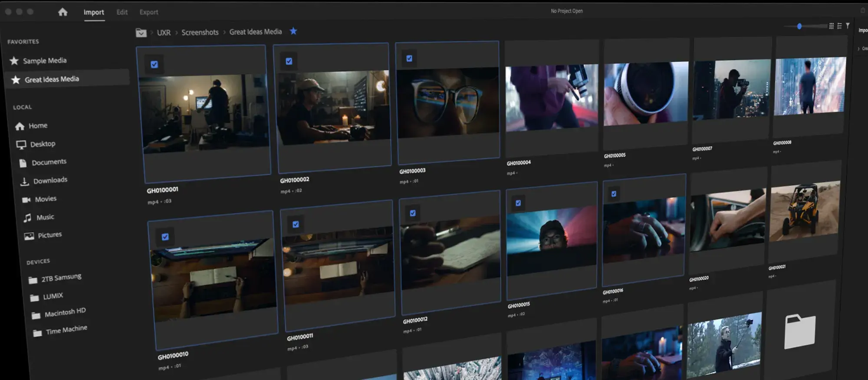Open the breadcrumb folder dropdown
868x380 pixels.
(x=141, y=33)
